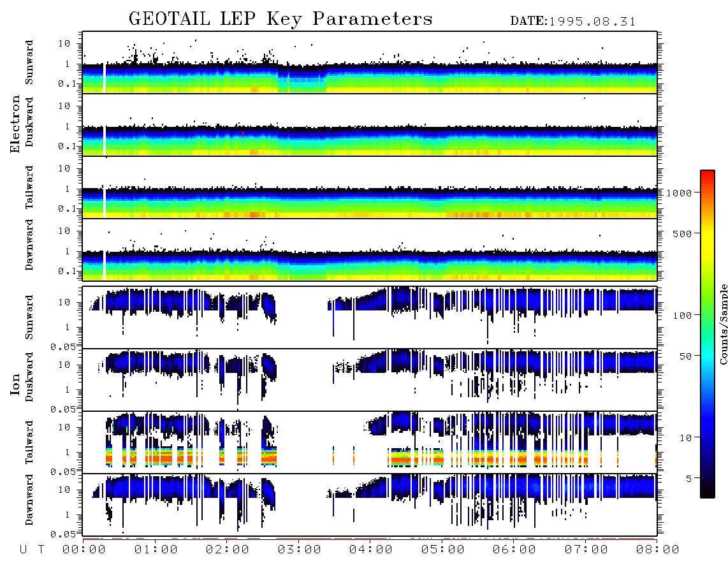Click the Electron Sunward spectrogram panel
This screenshot has height=561, width=728.
370,62
